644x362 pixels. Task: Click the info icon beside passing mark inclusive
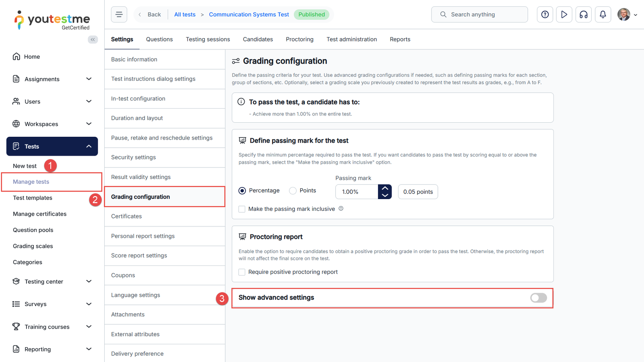click(x=341, y=208)
